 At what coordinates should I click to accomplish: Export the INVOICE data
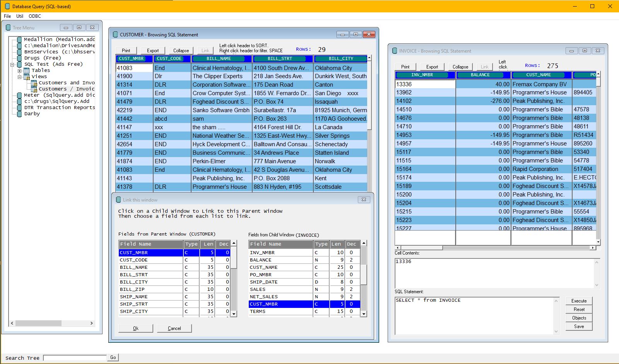tap(431, 66)
